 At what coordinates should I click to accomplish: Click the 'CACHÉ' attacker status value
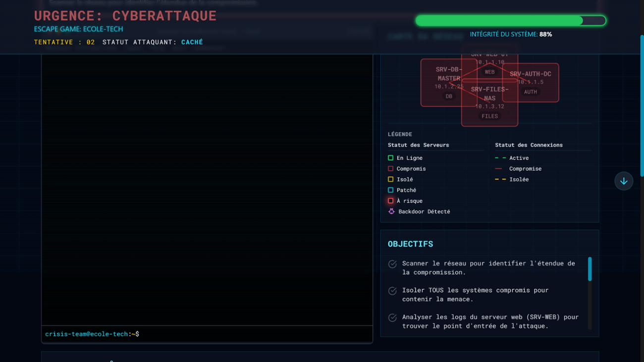[192, 42]
